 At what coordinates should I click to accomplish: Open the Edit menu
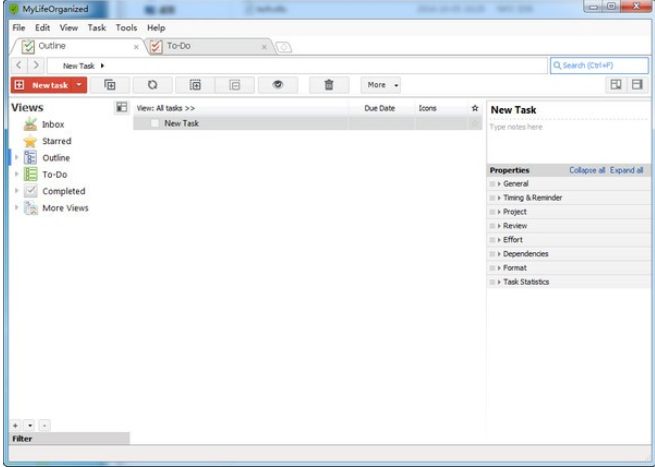click(x=43, y=28)
